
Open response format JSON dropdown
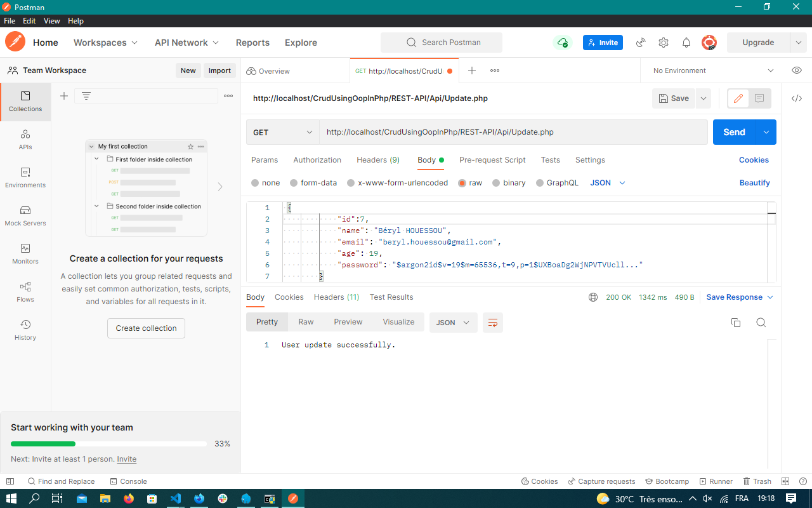click(x=454, y=323)
